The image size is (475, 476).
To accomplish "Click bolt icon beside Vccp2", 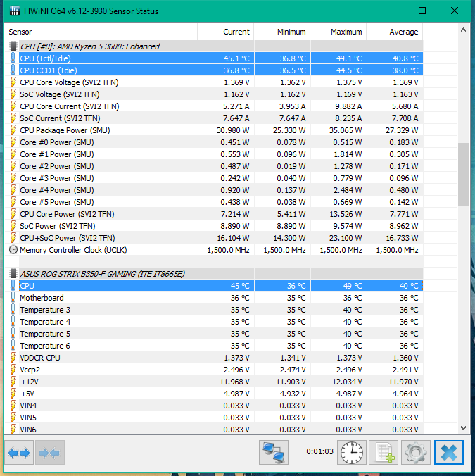I will 13,370.
